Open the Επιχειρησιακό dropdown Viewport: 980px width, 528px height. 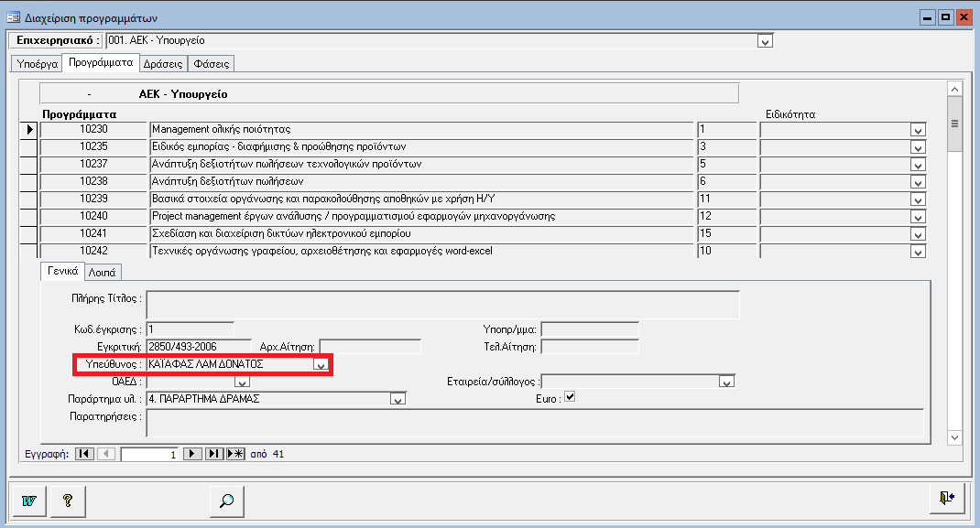click(x=765, y=41)
